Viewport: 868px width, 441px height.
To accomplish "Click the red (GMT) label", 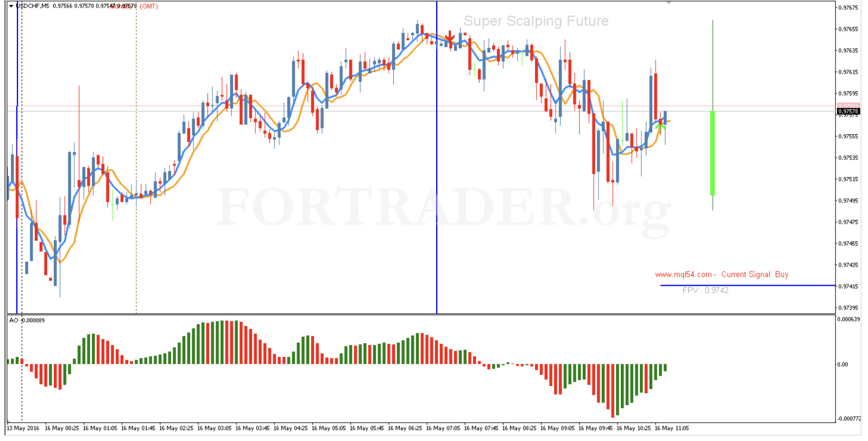I will [149, 7].
